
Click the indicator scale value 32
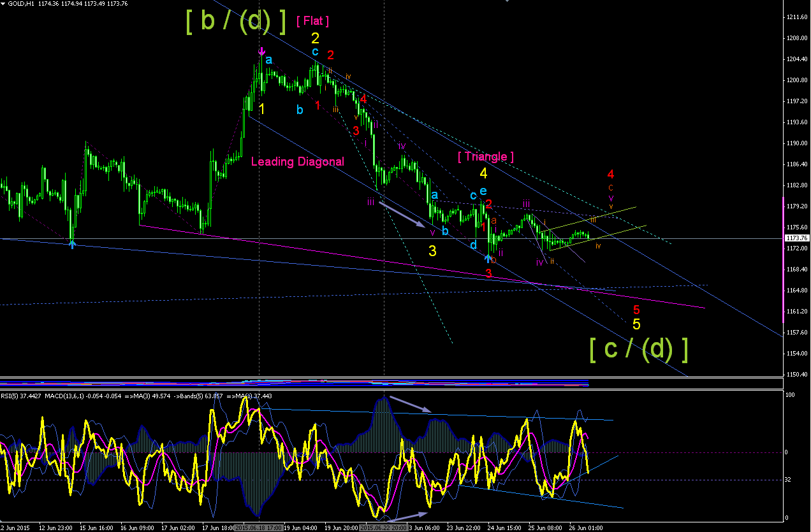coord(789,479)
